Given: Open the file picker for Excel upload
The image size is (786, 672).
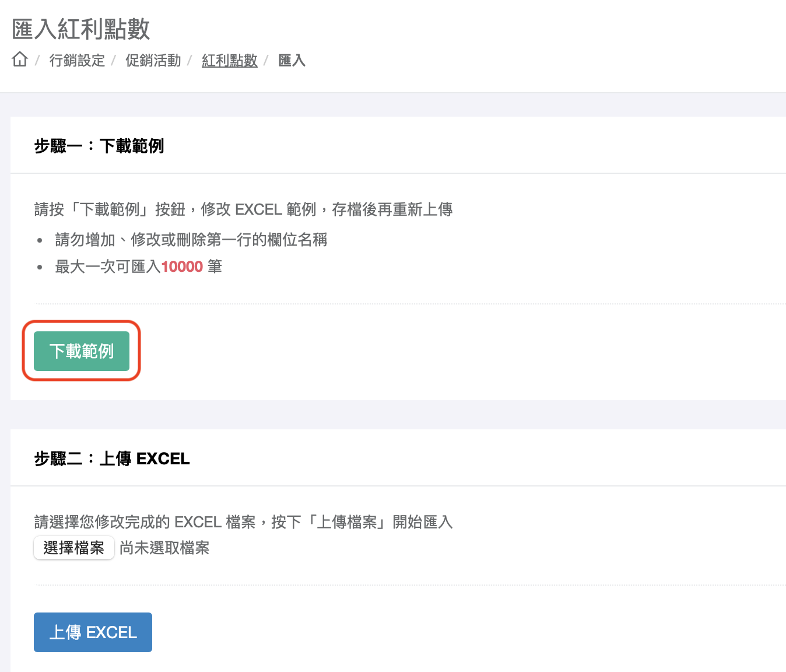Looking at the screenshot, I should (x=73, y=548).
